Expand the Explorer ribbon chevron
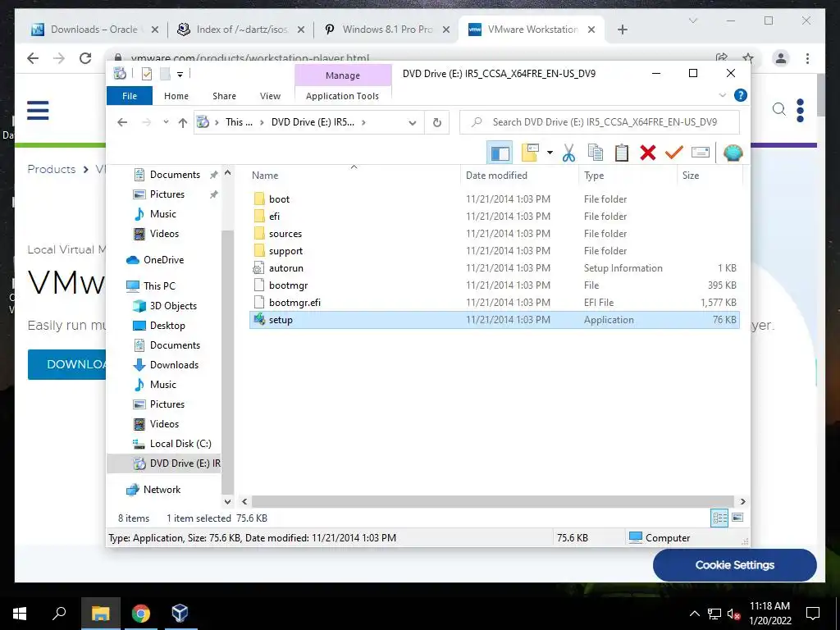 (722, 95)
